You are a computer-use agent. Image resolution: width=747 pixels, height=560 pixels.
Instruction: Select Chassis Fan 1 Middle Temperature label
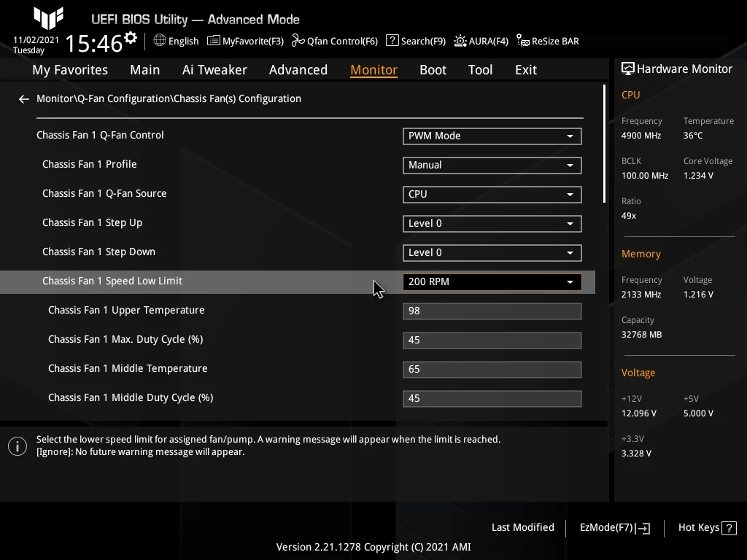128,368
